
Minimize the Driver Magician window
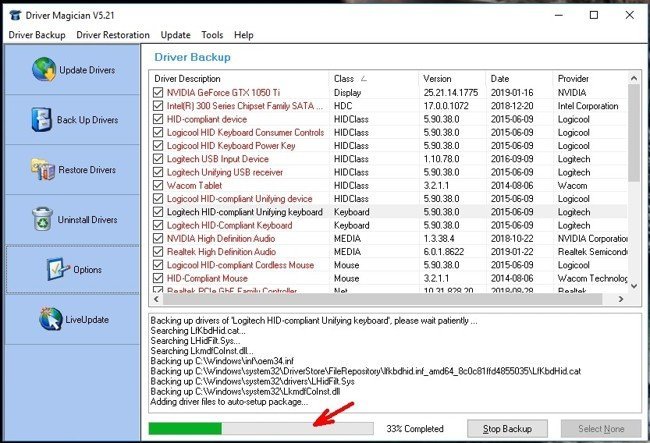pyautogui.click(x=559, y=15)
